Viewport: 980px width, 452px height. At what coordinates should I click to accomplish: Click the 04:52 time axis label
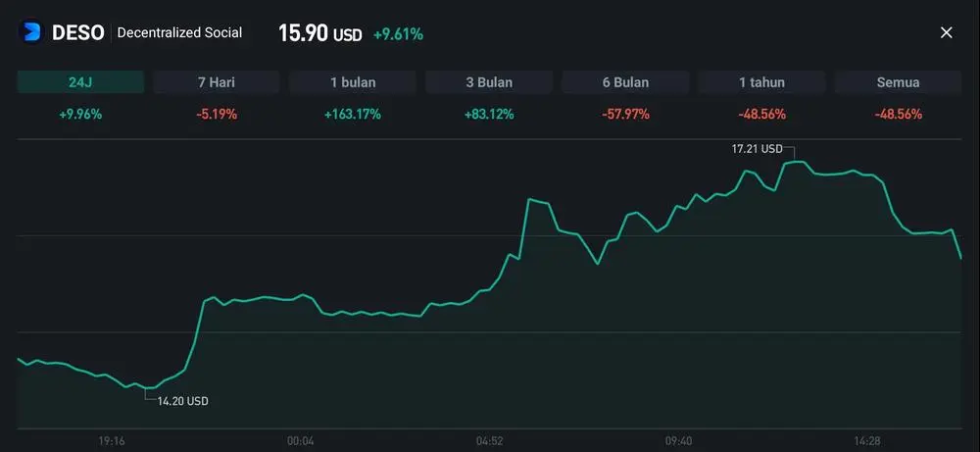tap(490, 441)
